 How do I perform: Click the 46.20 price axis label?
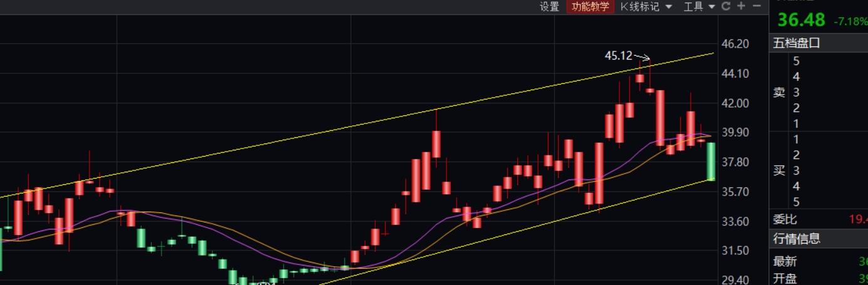pos(735,44)
